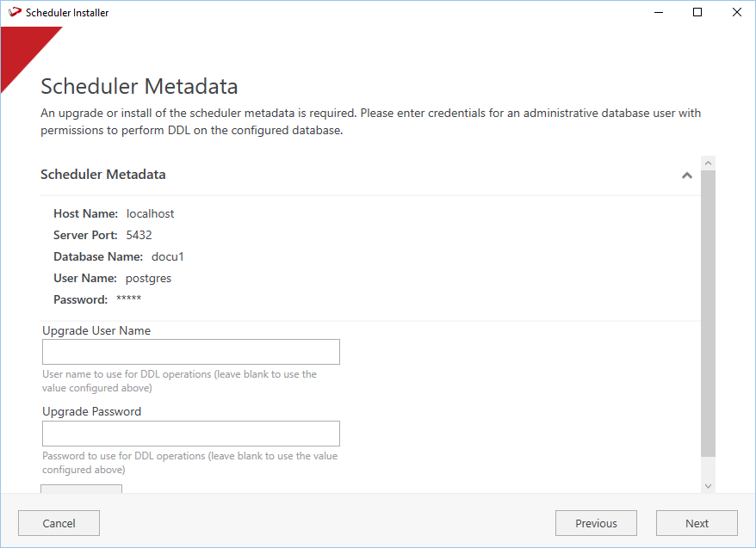Viewport: 756px width, 548px height.
Task: Click the Database Name value docu1
Action: click(168, 256)
